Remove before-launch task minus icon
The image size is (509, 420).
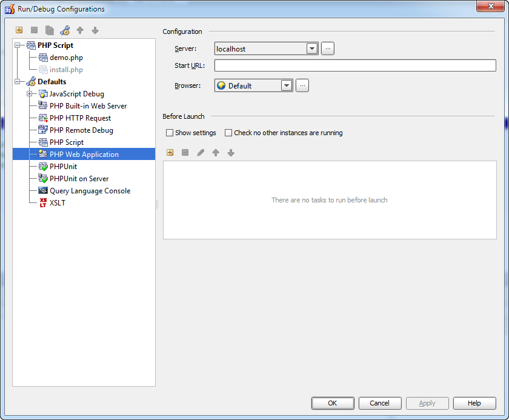pyautogui.click(x=185, y=153)
